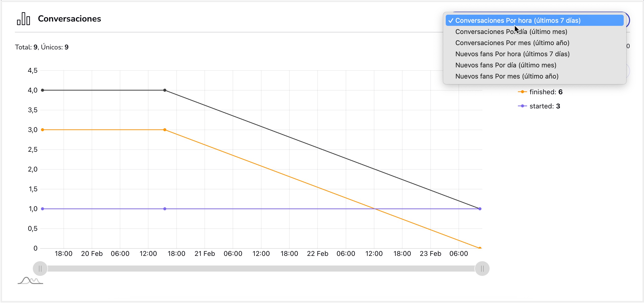This screenshot has height=303, width=644.
Task: Choose Conversaciones Por día (último mes)
Action: click(x=511, y=32)
